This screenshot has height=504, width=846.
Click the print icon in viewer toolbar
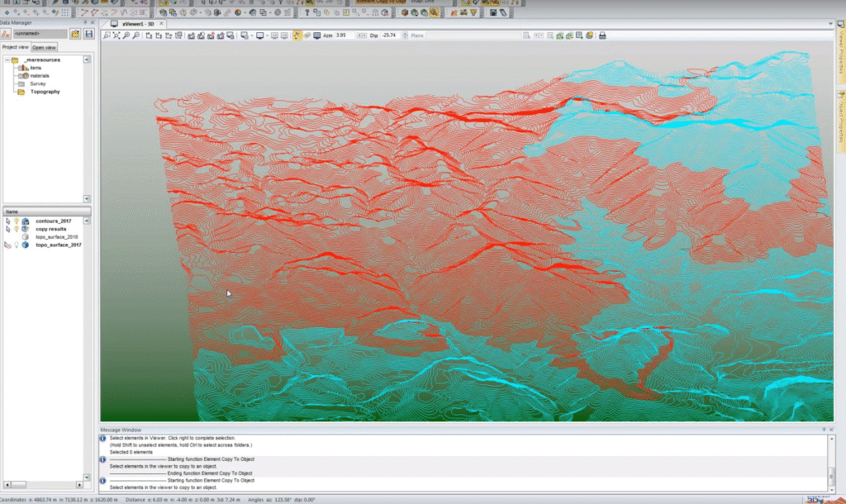coord(602,36)
